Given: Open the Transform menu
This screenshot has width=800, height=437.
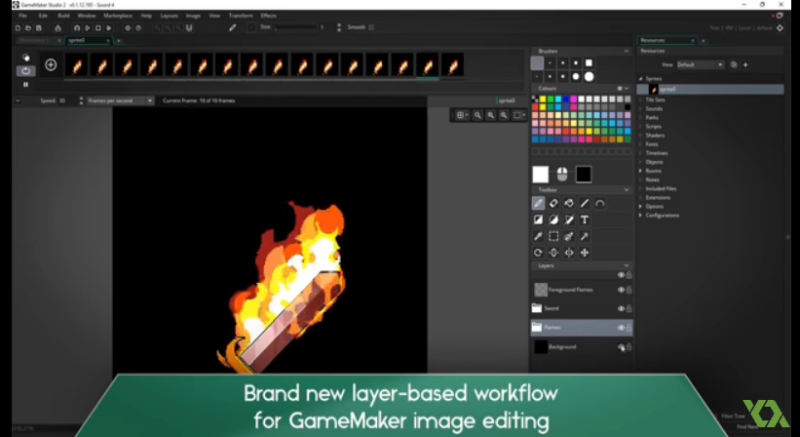Looking at the screenshot, I should (241, 16).
